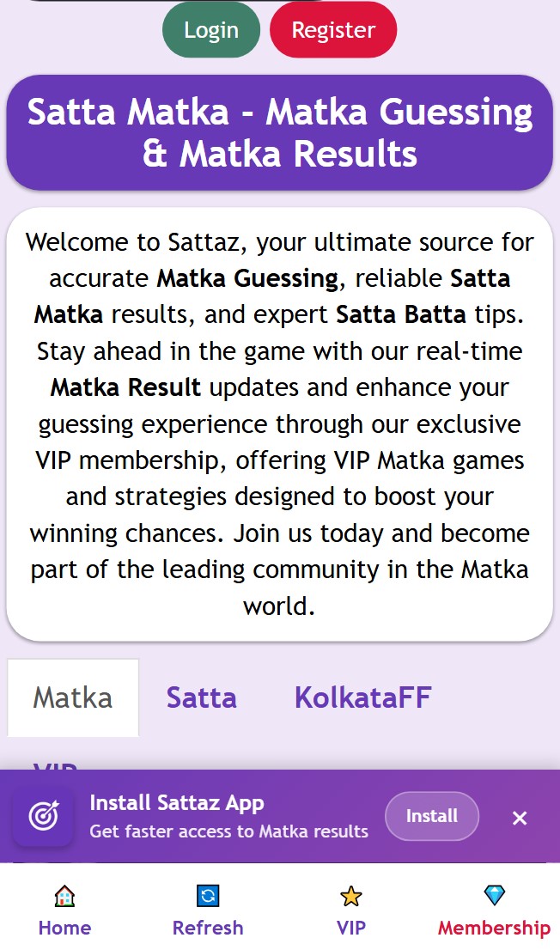Click the Sattaz target app icon

[x=42, y=816]
